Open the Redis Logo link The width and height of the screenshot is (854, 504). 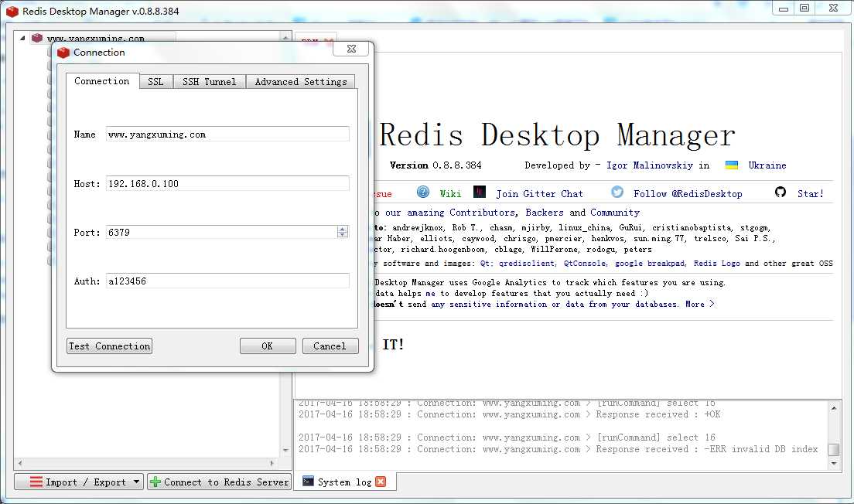pyautogui.click(x=717, y=264)
